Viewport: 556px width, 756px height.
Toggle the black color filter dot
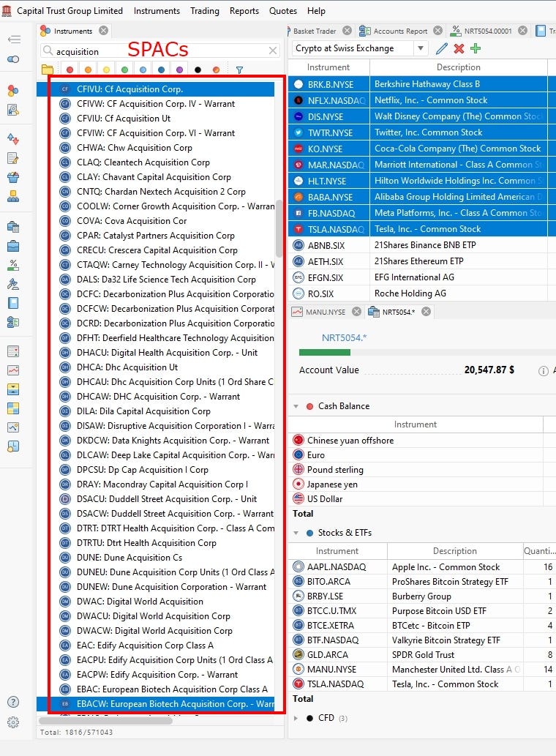pos(198,70)
